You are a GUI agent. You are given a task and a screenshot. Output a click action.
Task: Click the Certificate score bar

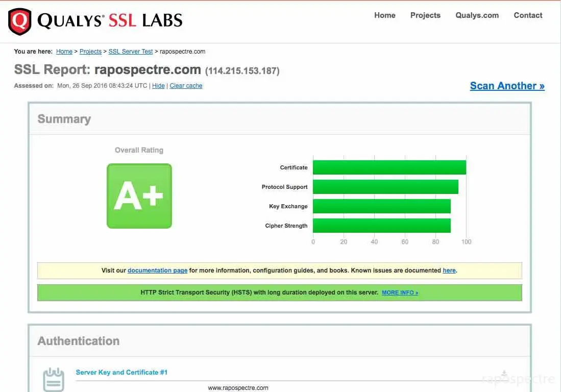coord(389,167)
